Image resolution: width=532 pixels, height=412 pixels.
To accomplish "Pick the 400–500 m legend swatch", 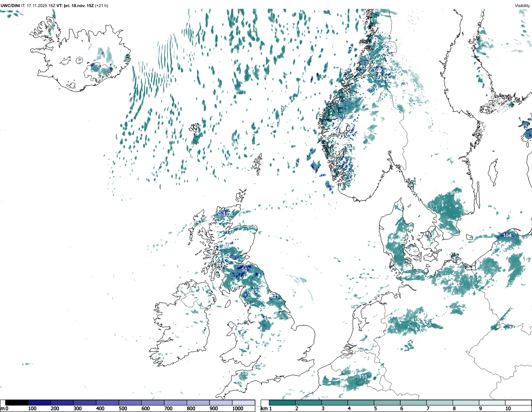I will tap(108, 402).
